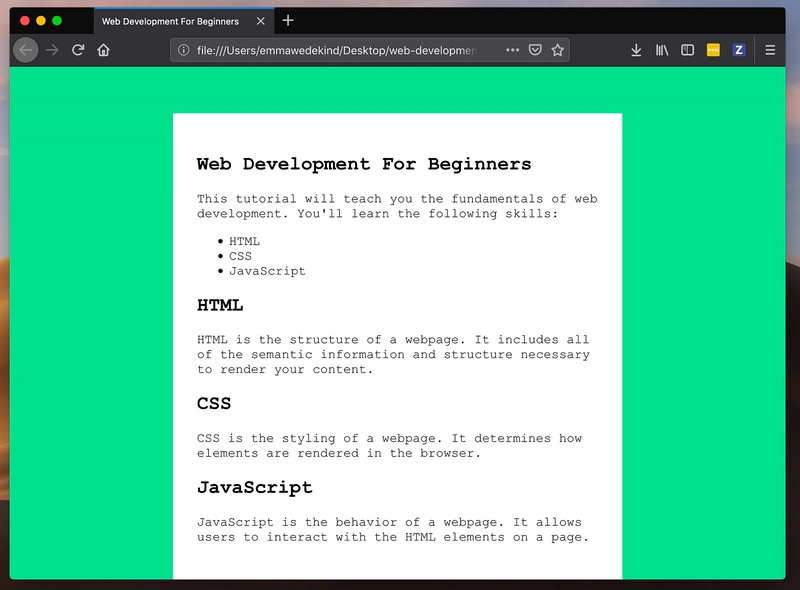
Task: Open the Firefox hamburger menu
Action: (770, 50)
